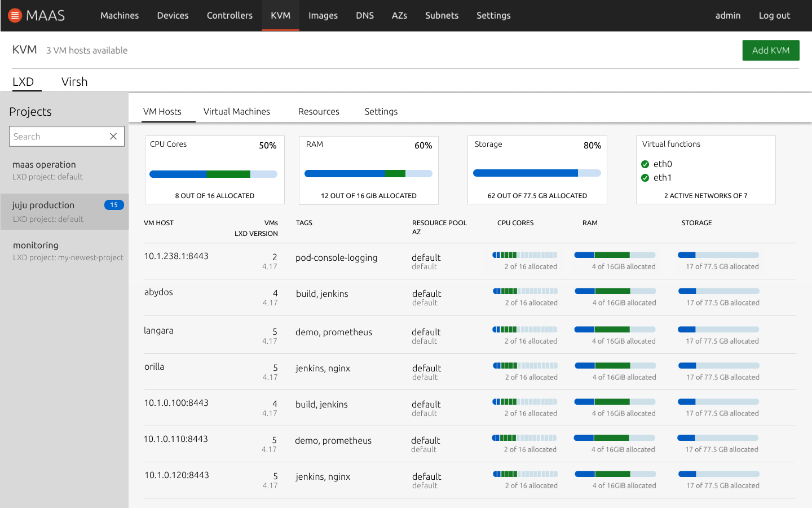Click the CPU Cores allocation progress bar
Viewport: 812px width, 508px height.
(213, 174)
